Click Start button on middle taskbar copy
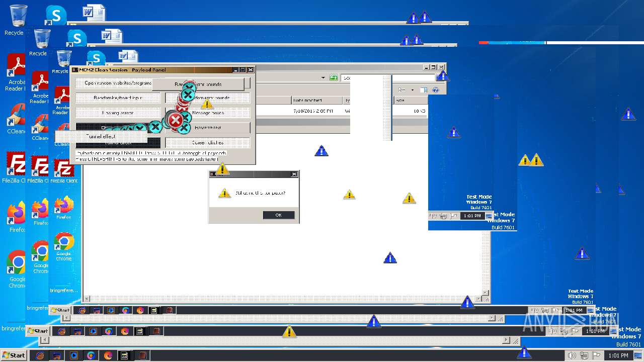This screenshot has height=362, width=644. click(38, 331)
